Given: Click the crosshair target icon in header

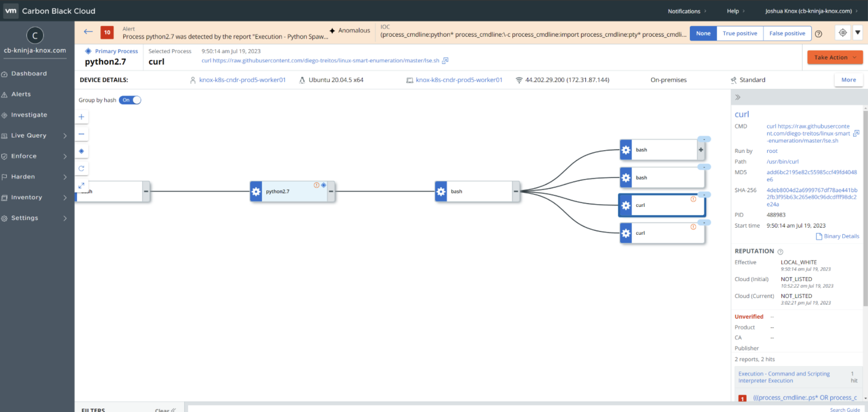Looking at the screenshot, I should [x=843, y=33].
